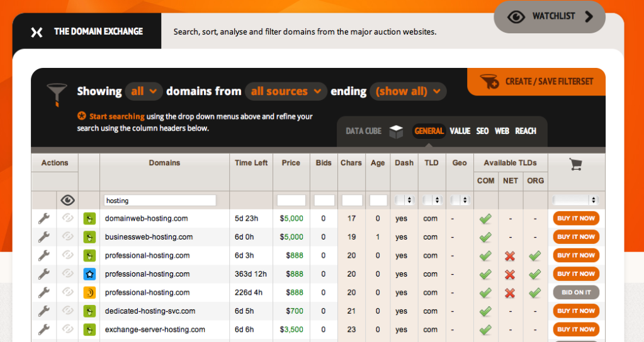The height and width of the screenshot is (342, 644).
Task: Click the Data Cube box icon
Action: pyautogui.click(x=396, y=131)
